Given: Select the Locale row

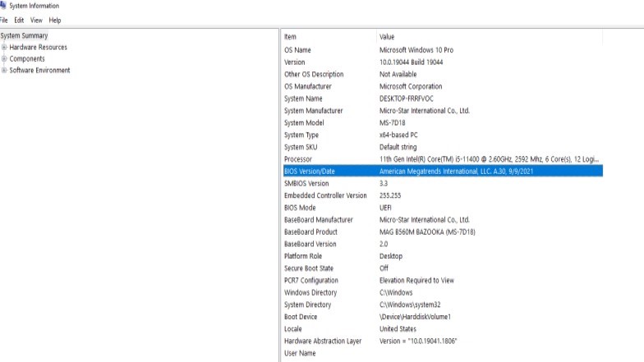Looking at the screenshot, I should click(x=444, y=328).
